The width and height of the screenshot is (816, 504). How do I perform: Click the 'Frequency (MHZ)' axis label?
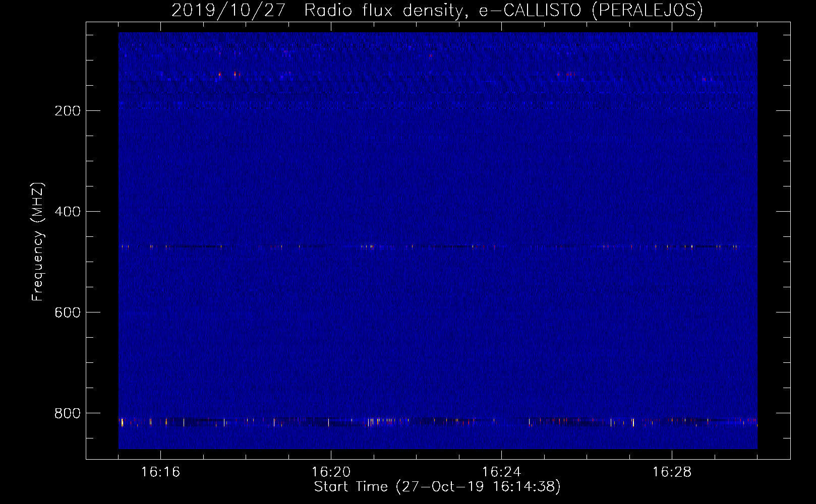(x=38, y=242)
